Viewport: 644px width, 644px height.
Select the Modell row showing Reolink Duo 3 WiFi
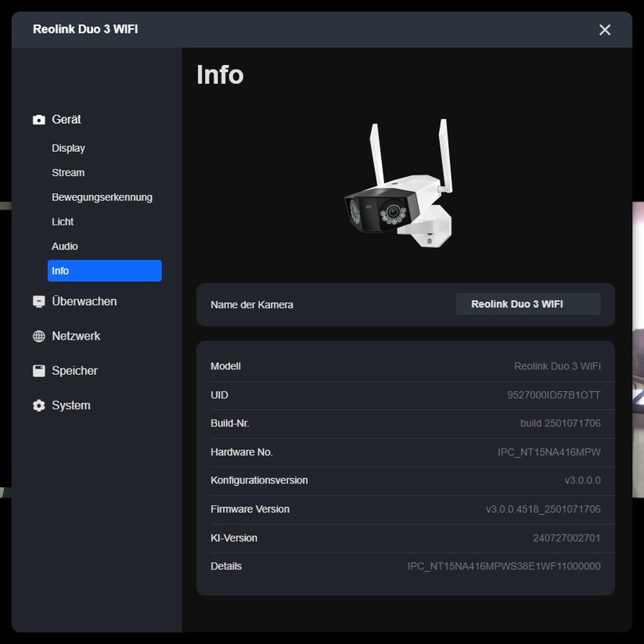556,366
